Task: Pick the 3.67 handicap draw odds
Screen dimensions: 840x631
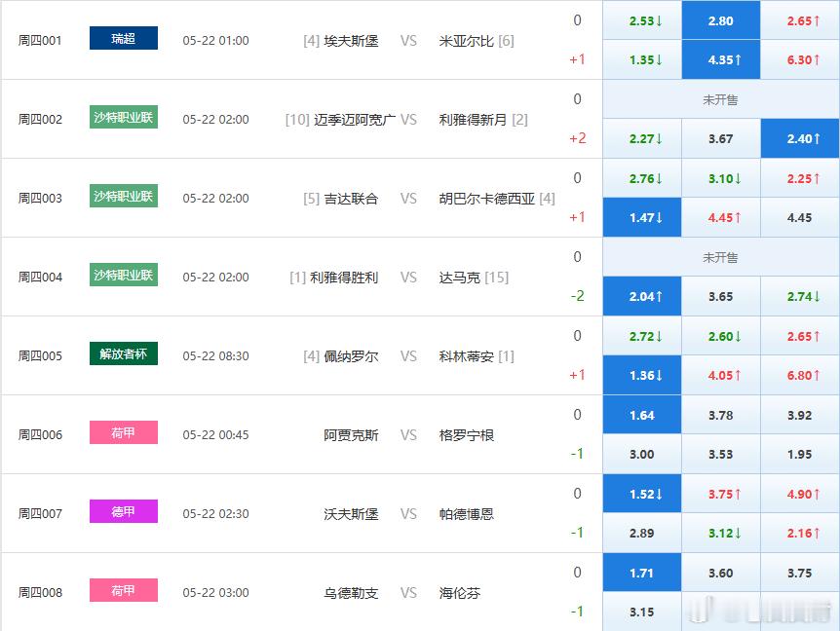Action: pyautogui.click(x=720, y=138)
